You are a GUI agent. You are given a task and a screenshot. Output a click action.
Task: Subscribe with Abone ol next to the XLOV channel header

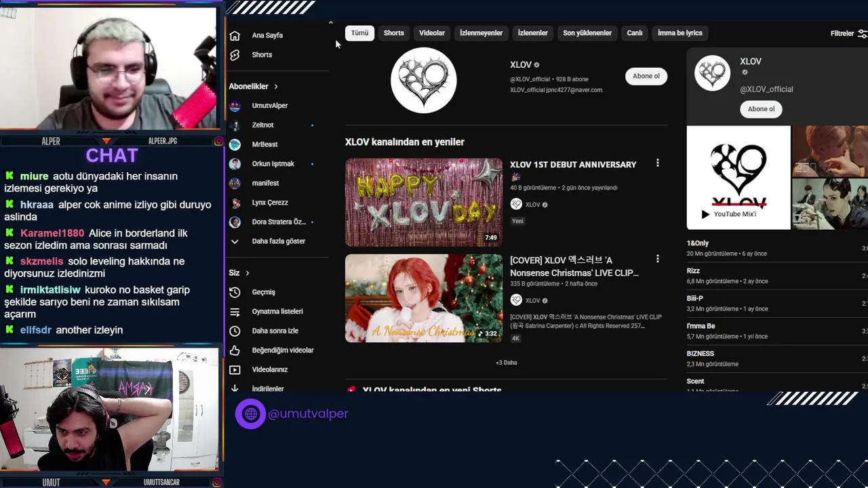pyautogui.click(x=646, y=76)
